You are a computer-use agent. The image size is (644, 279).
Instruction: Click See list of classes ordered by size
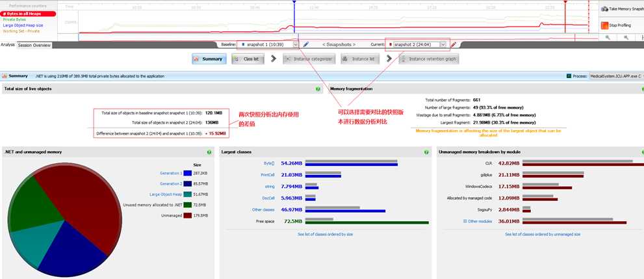pos(326,234)
